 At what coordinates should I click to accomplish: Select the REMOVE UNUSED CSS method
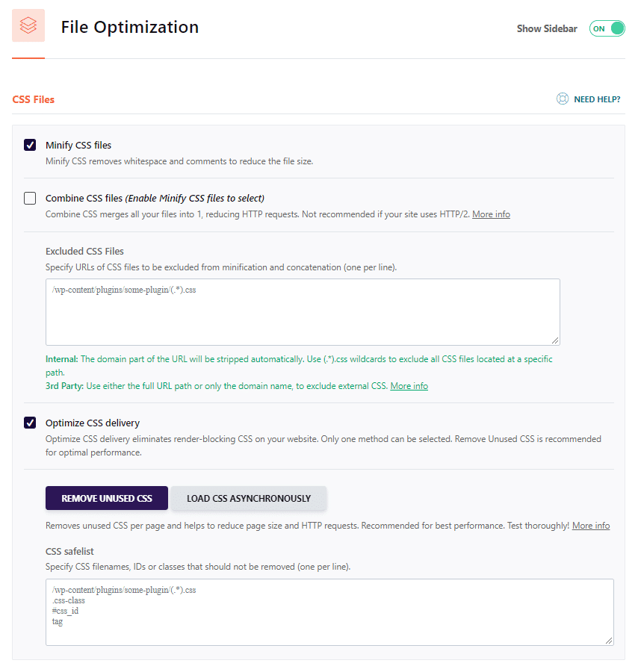(x=106, y=498)
